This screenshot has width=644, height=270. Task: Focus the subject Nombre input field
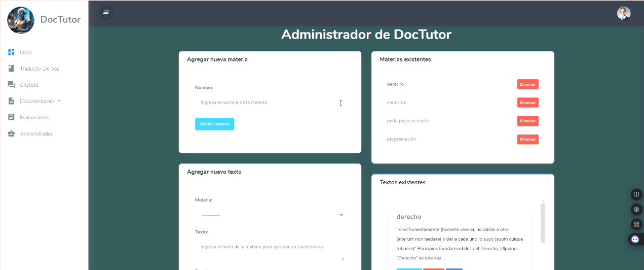[270, 103]
